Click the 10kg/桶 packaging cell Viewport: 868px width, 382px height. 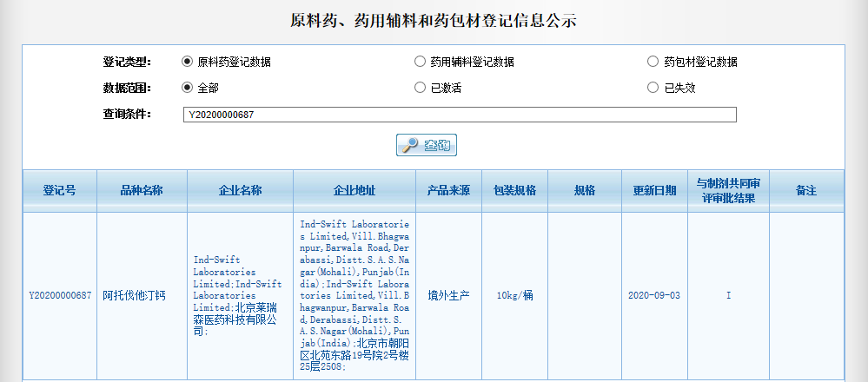[515, 296]
